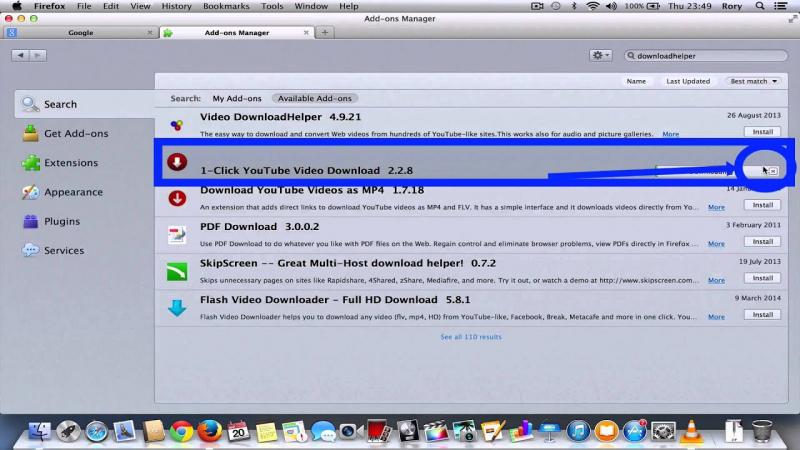Open Notification Center from the menu bar
Screen dimensions: 800x450
coord(781,6)
